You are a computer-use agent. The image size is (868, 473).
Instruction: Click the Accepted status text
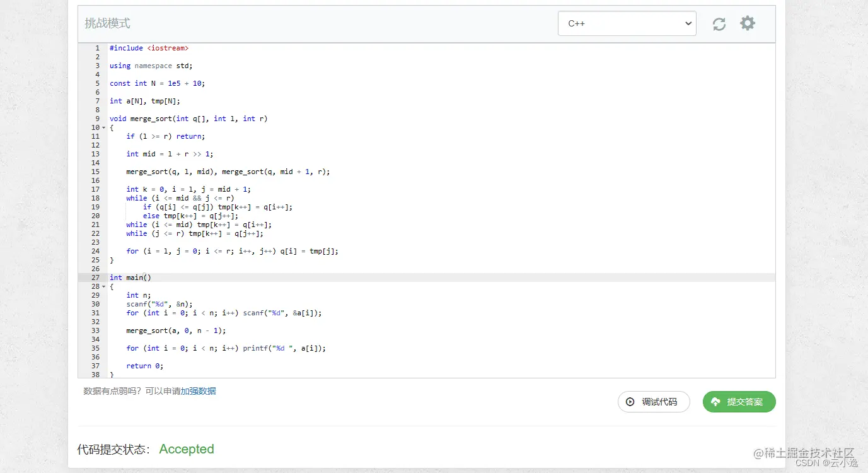point(187,449)
